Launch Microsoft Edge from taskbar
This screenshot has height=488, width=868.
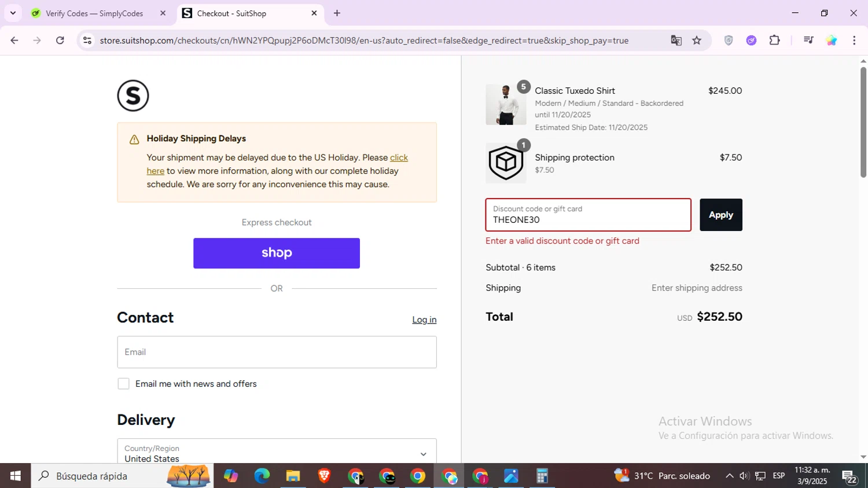click(262, 476)
